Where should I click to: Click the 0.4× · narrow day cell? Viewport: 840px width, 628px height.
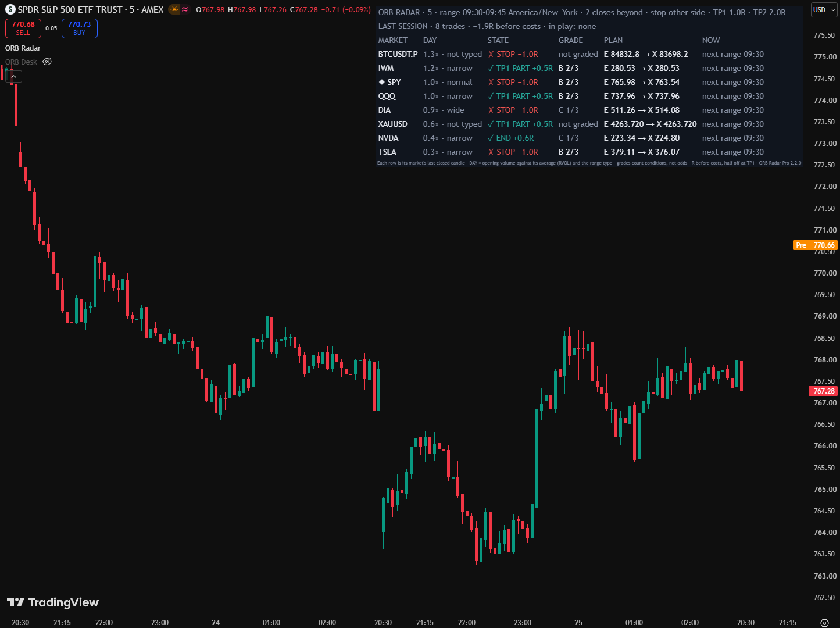point(448,138)
